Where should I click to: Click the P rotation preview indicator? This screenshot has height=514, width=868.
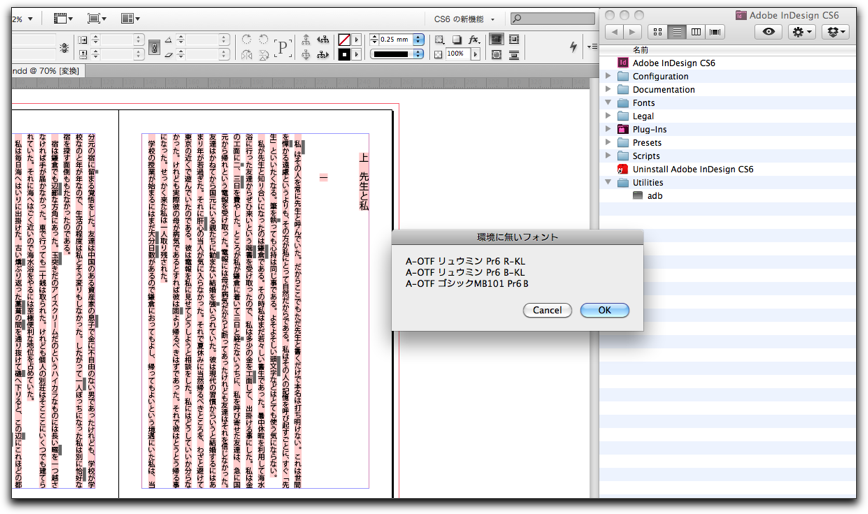[x=282, y=48]
